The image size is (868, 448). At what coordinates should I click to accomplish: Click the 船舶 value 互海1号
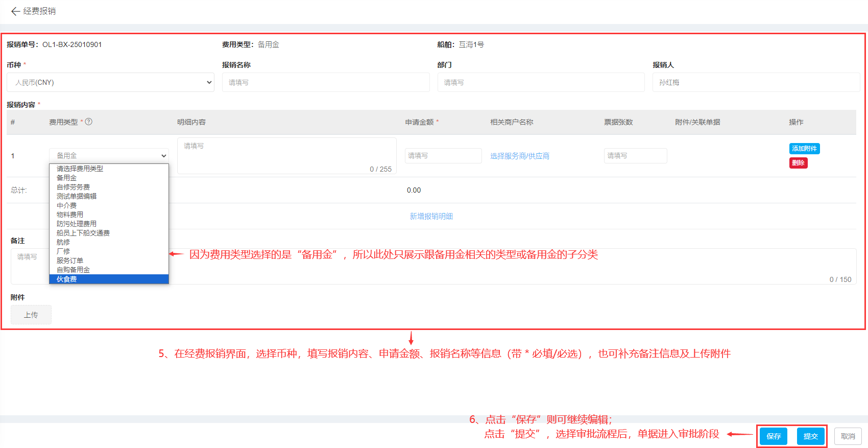[471, 44]
